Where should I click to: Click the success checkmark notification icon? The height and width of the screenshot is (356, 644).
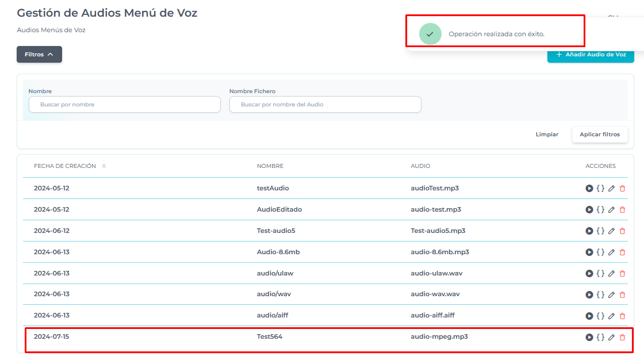[x=430, y=34]
